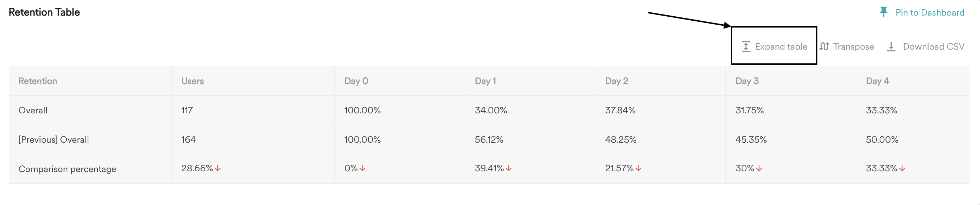Click the Users column header
Screen dimensions: 980x205
coord(193,81)
